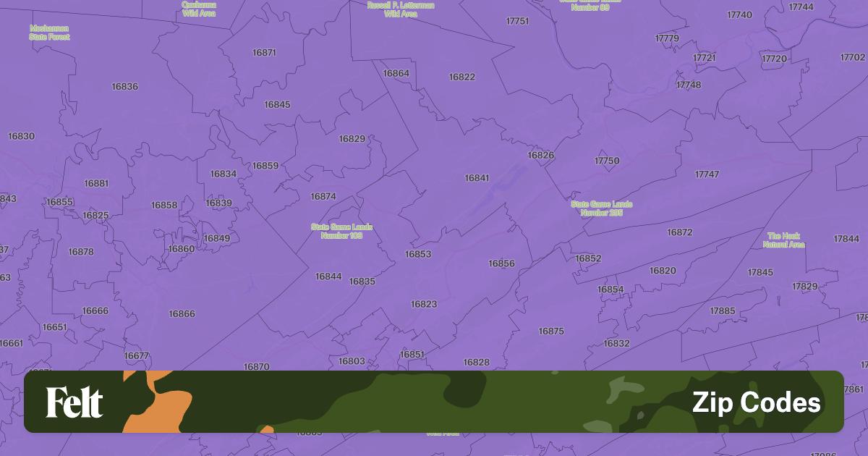The image size is (868, 456).
Task: Click zip code 16836 on the map
Action: point(124,87)
